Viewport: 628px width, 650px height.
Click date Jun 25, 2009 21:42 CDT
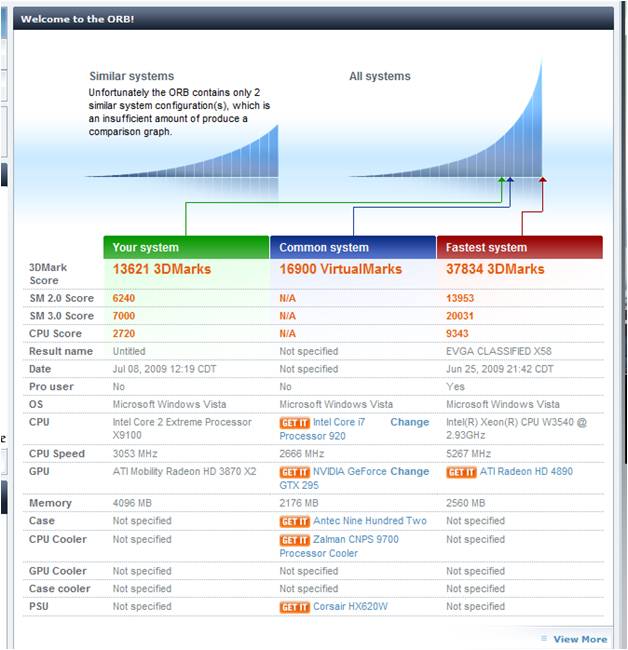pyautogui.click(x=499, y=369)
